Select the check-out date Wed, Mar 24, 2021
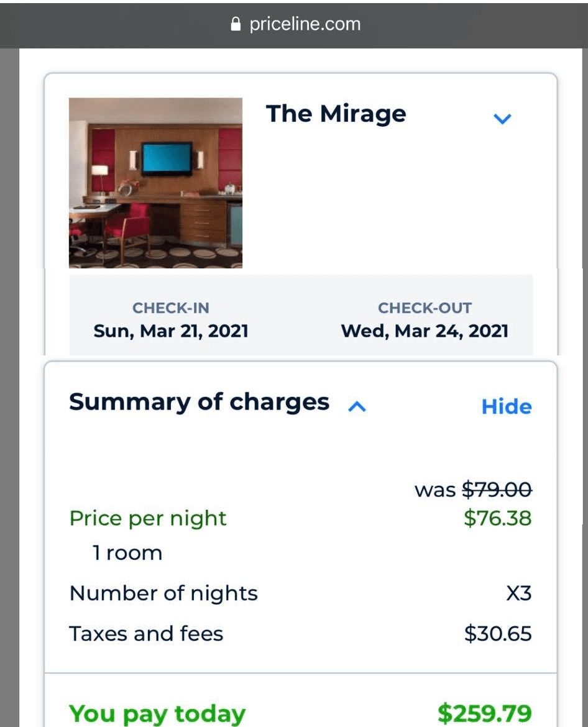 425,331
